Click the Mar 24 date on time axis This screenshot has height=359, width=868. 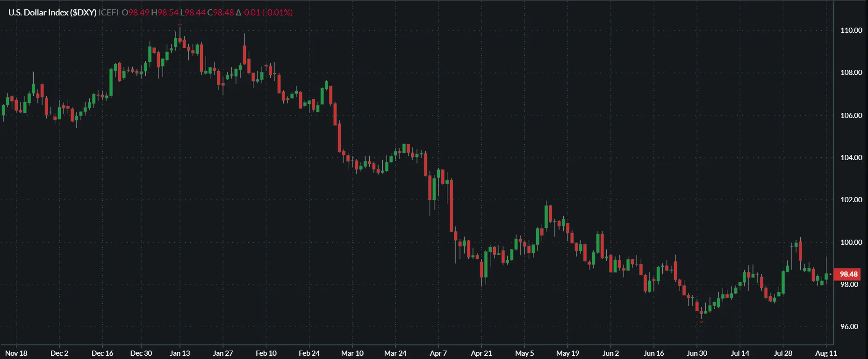pos(395,353)
